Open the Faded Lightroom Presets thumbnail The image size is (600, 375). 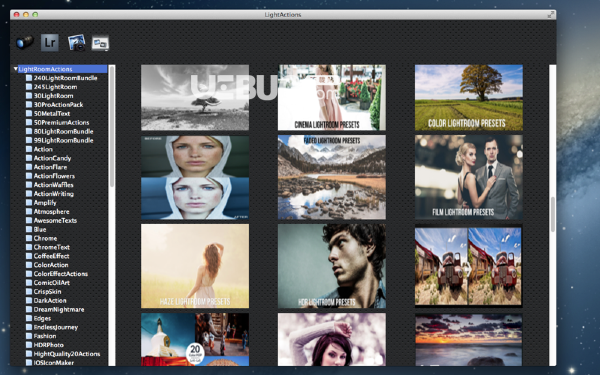[332, 177]
